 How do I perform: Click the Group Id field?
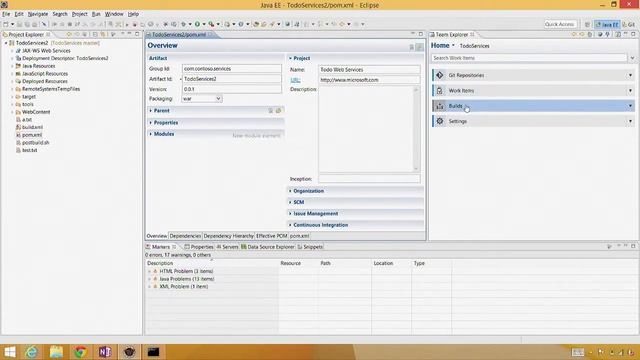click(231, 69)
